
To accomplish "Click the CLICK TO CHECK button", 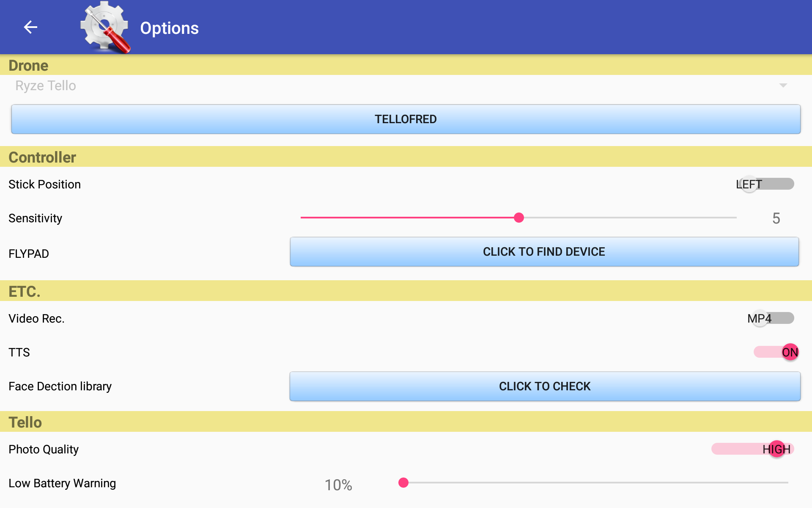I will 545,387.
